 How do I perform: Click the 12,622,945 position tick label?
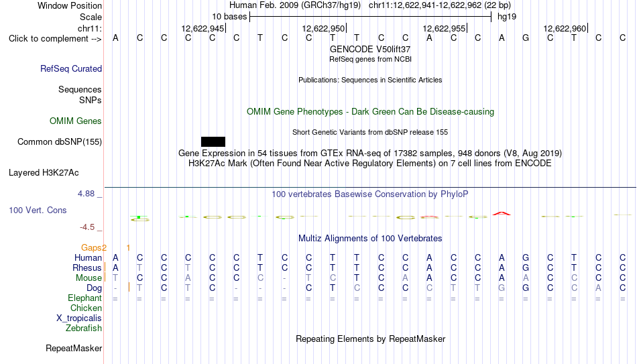202,28
